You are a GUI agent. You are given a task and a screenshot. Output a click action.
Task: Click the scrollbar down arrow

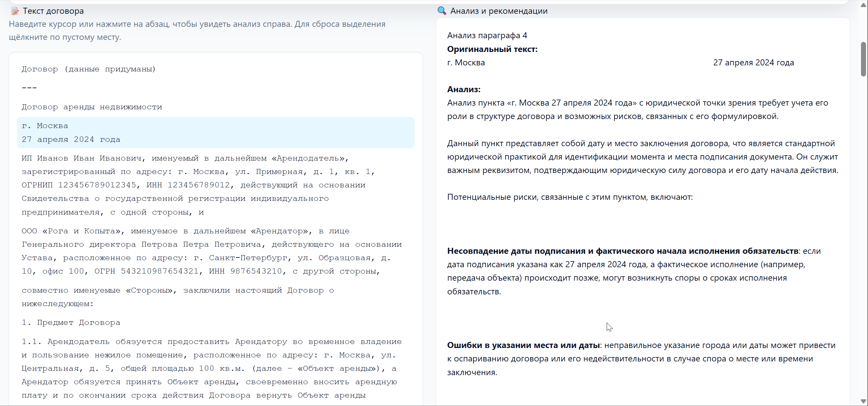[864, 402]
